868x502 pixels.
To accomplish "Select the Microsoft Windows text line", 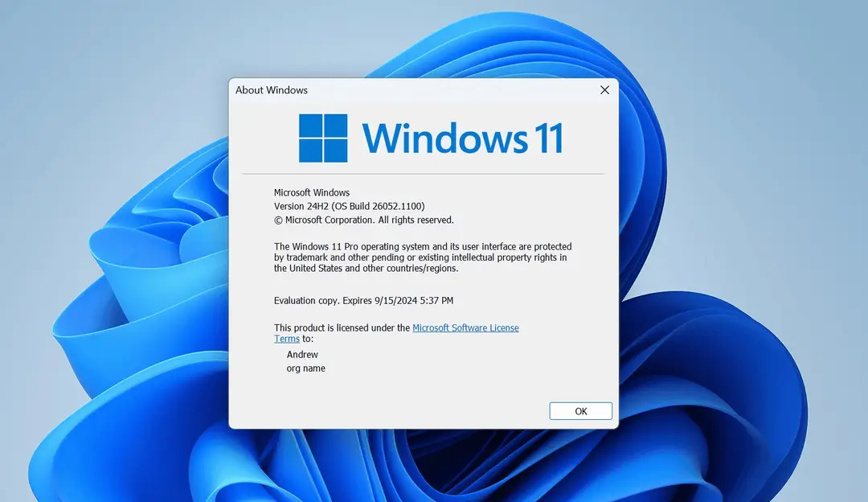I will [x=312, y=192].
